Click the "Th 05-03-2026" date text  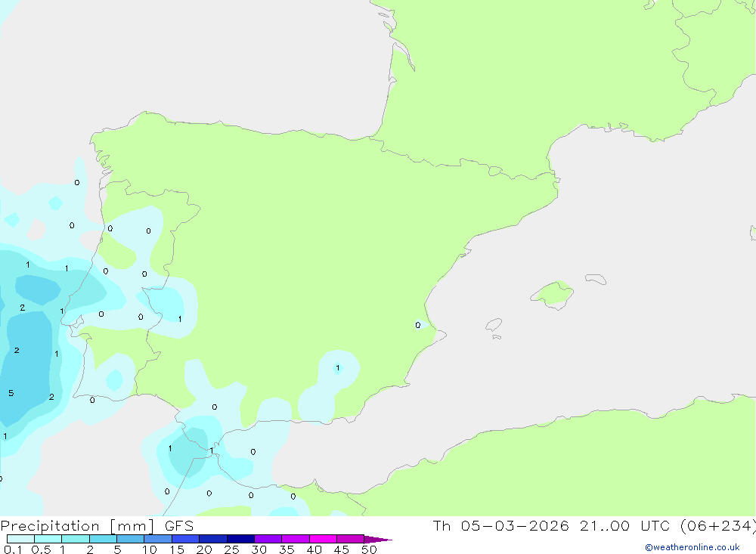point(501,525)
